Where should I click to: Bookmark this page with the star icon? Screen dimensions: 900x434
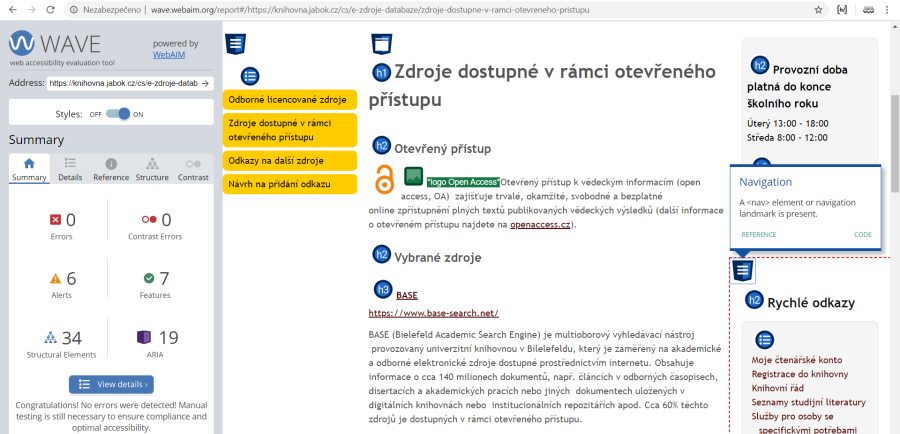click(x=818, y=10)
